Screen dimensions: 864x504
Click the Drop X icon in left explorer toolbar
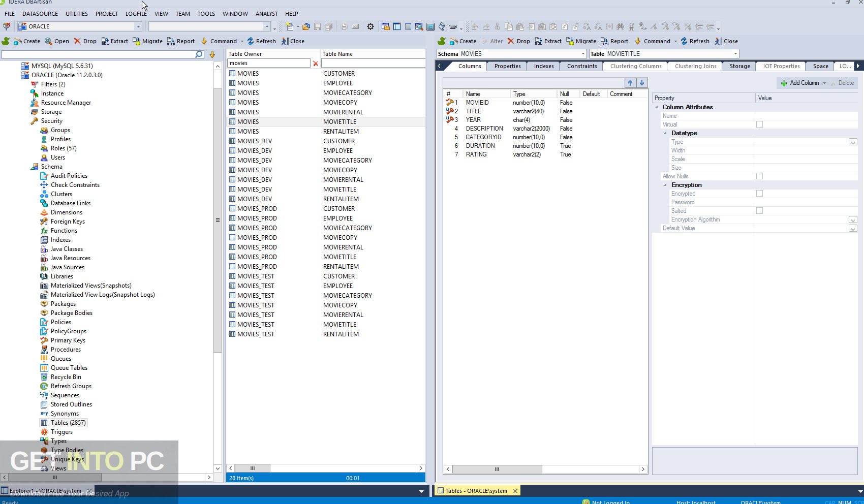77,41
